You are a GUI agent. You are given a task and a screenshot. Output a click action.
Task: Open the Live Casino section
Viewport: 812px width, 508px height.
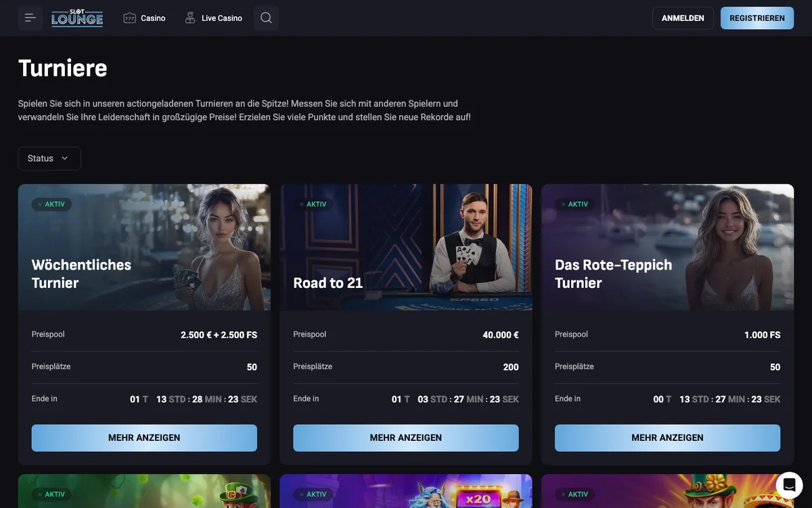[213, 18]
